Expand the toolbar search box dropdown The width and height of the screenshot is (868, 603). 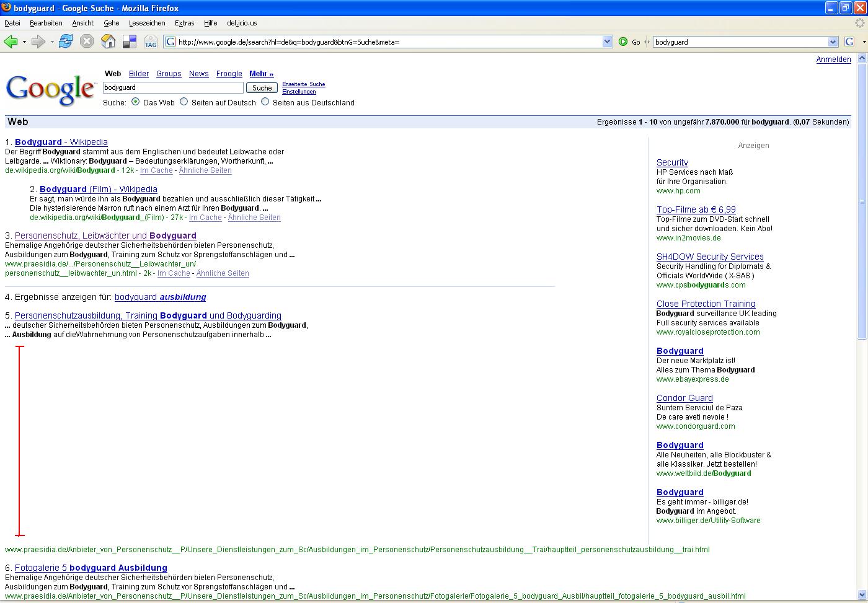tap(833, 42)
